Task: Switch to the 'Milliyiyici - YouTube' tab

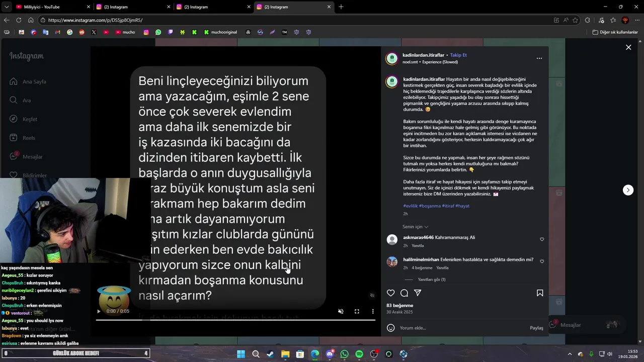Action: (52, 7)
